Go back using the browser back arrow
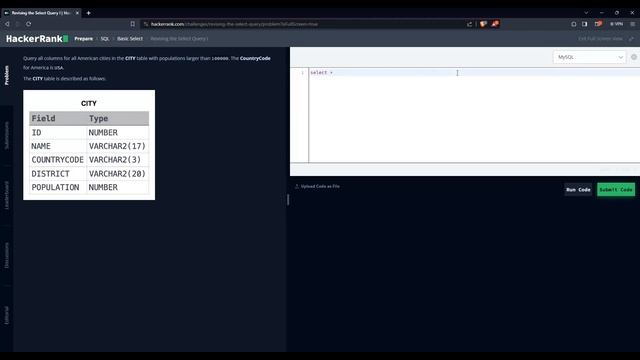Viewport: 640px width, 360px height. point(7,24)
